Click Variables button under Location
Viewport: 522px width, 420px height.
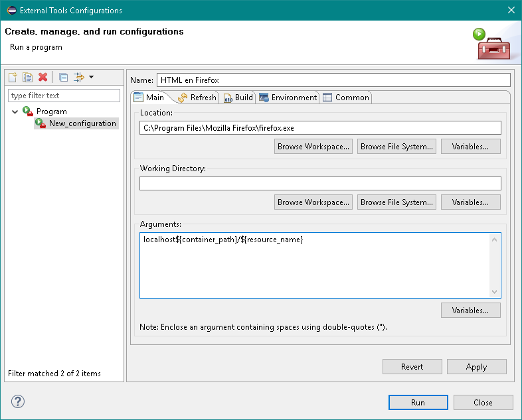click(470, 147)
